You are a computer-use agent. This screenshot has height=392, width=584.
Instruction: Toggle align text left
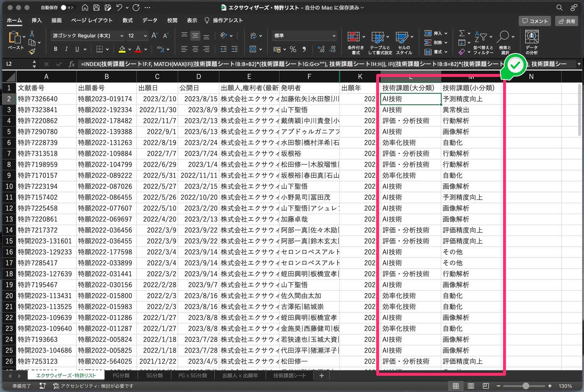pos(185,49)
